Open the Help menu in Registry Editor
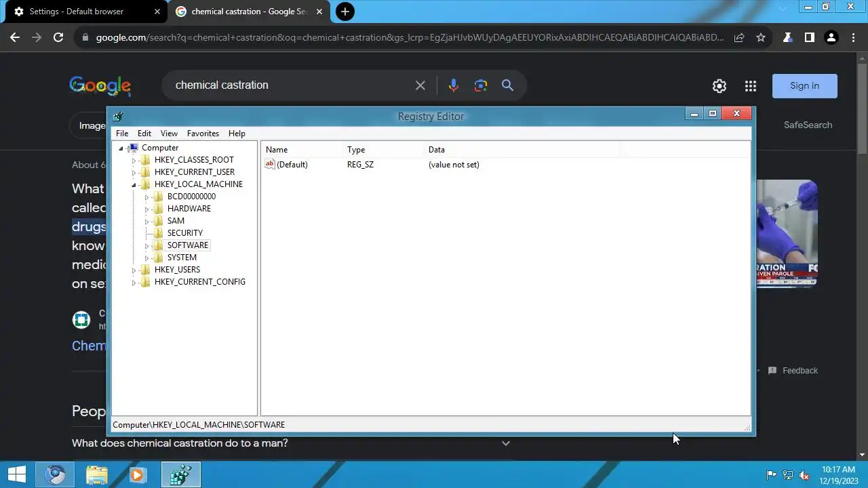 click(237, 134)
